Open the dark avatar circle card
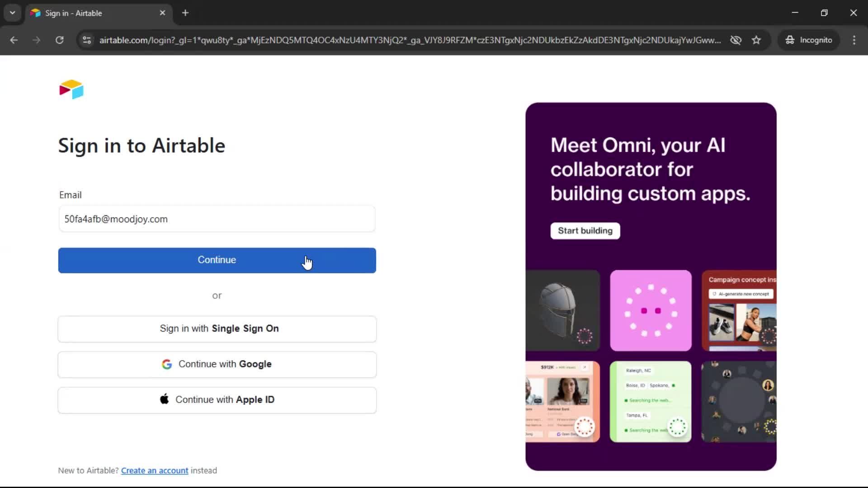Screen dimensions: 868x488 click(739, 402)
